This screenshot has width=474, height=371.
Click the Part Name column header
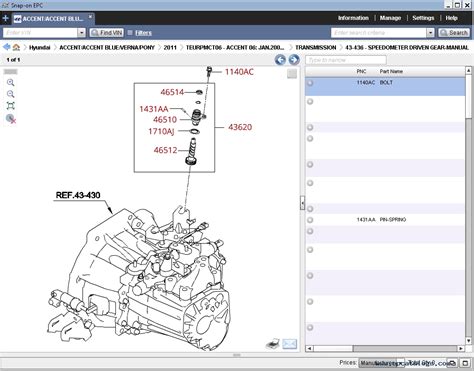tap(391, 71)
